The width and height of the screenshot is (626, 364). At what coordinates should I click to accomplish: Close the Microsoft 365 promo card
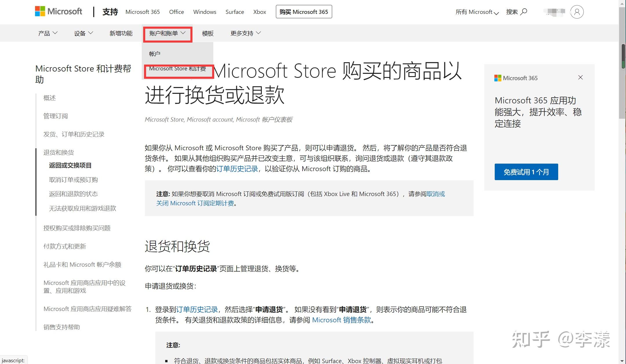coord(580,77)
